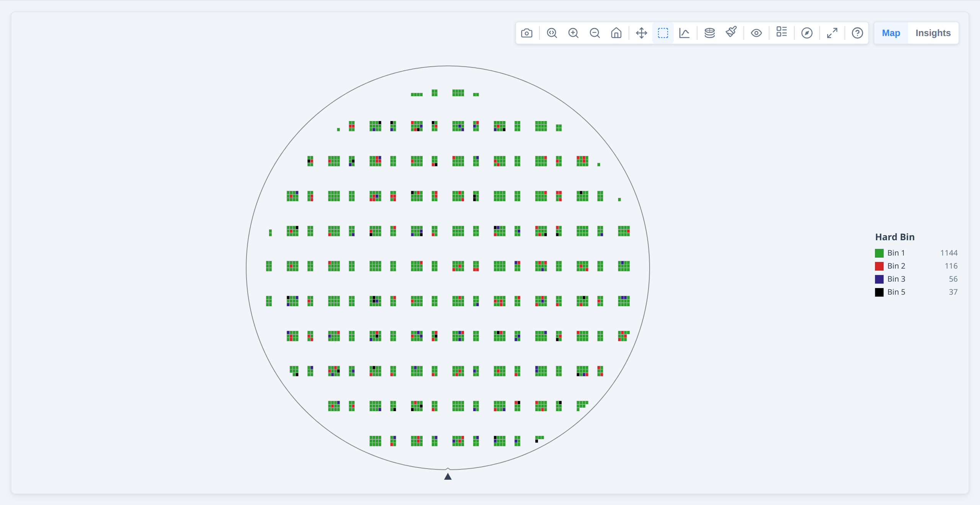Click the Bin 3 legend label

pyautogui.click(x=896, y=279)
